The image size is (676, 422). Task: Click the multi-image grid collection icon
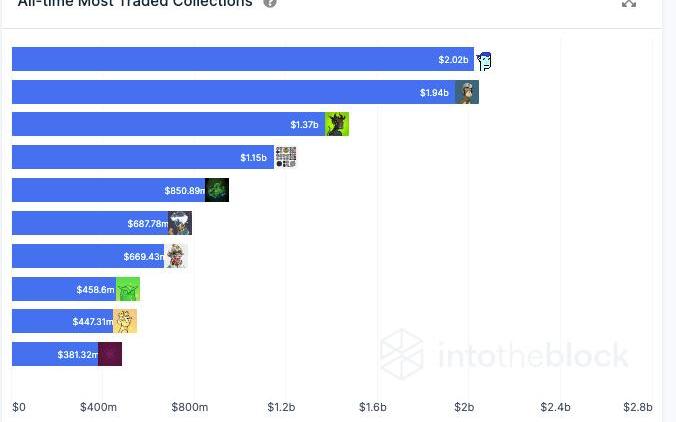click(286, 157)
